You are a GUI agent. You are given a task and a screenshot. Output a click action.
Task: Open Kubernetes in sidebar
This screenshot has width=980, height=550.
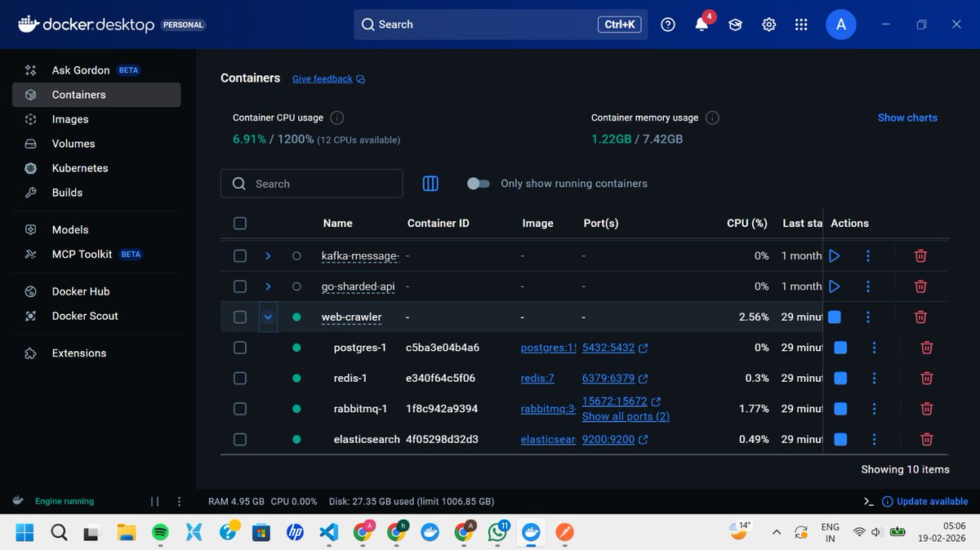pos(96,168)
